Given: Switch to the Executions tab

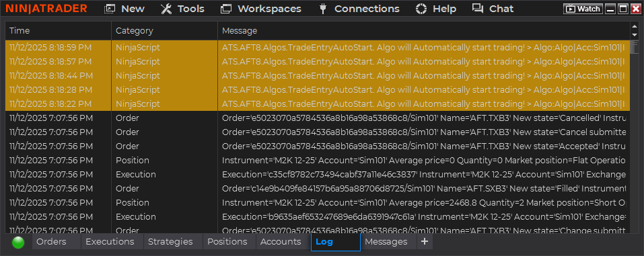Looking at the screenshot, I should 112,242.
